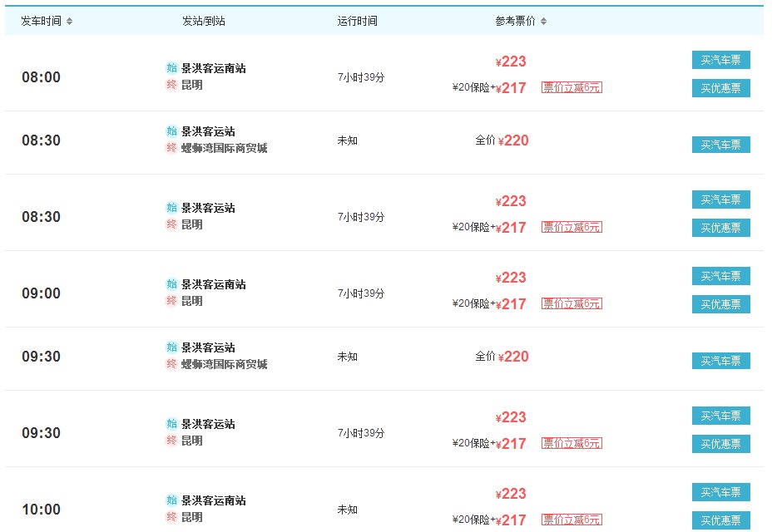This screenshot has width=777, height=532.
Task: Open the 票价立减6元 tag in the 09:00 row
Action: pos(572,303)
